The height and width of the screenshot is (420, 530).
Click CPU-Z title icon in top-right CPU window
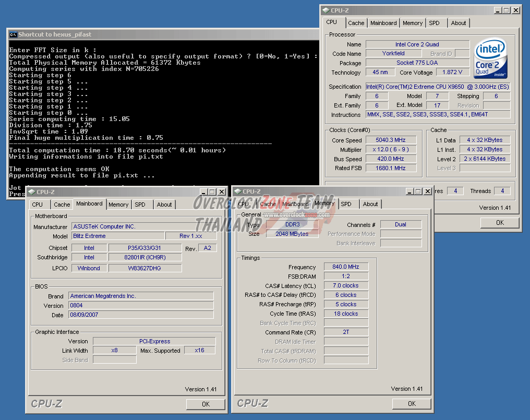[326, 10]
